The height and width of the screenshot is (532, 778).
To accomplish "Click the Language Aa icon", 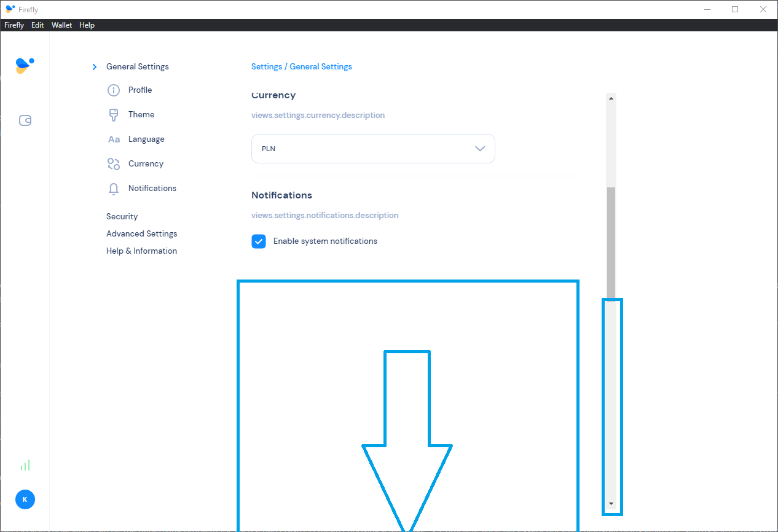I will pos(113,139).
